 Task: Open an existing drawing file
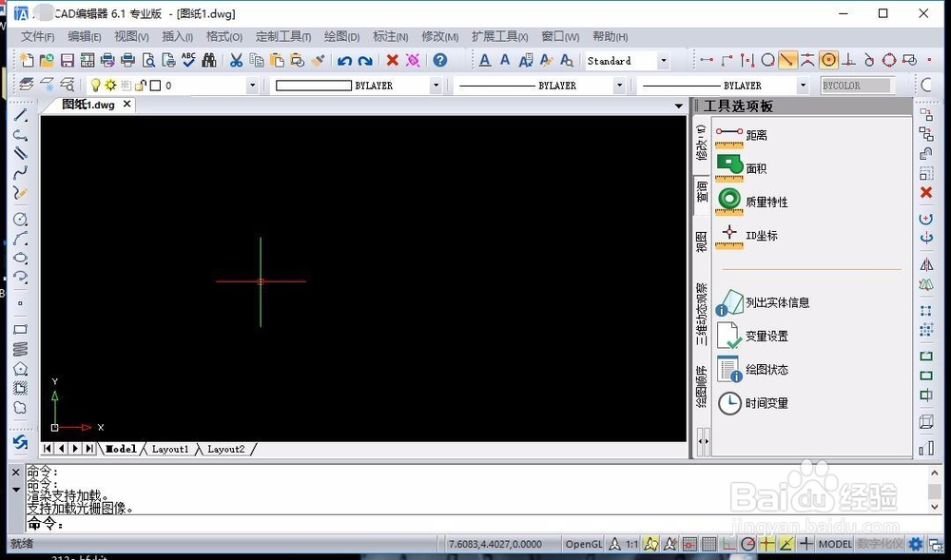[x=47, y=60]
